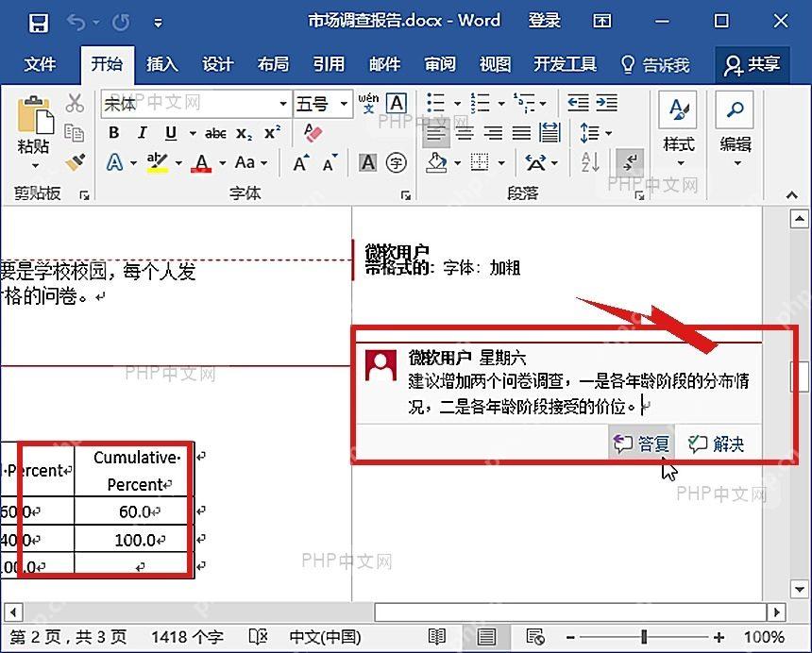Toggle strikethrough abc formatting
This screenshot has width=812, height=653.
click(215, 133)
